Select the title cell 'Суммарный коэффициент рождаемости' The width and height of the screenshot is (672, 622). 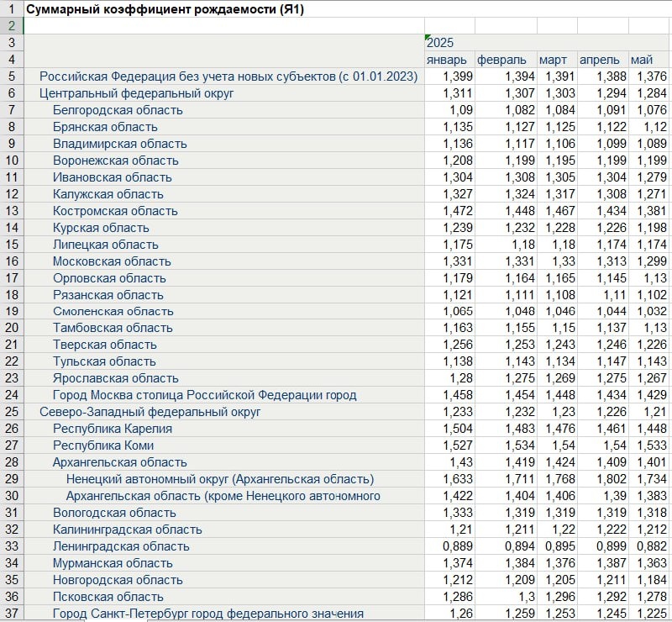pyautogui.click(x=165, y=9)
